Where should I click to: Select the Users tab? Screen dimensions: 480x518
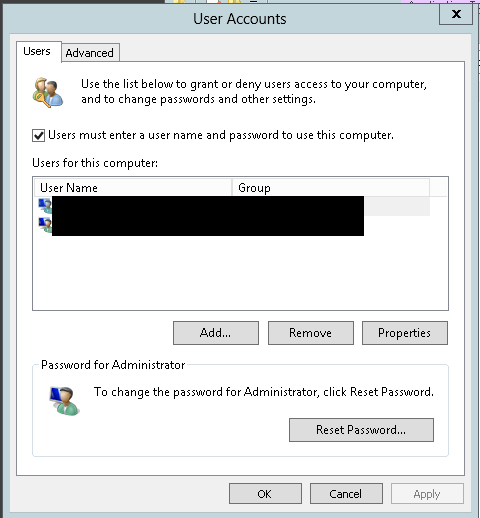pos(37,51)
